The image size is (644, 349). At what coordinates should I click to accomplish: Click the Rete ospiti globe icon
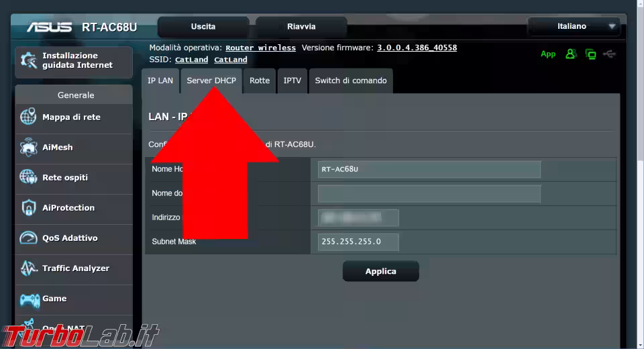(x=28, y=177)
